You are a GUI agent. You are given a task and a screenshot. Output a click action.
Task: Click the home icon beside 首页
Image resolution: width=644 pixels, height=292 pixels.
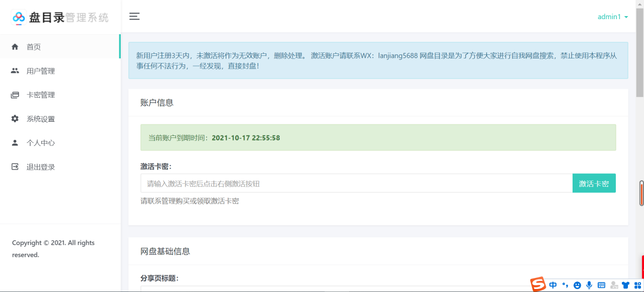point(15,47)
